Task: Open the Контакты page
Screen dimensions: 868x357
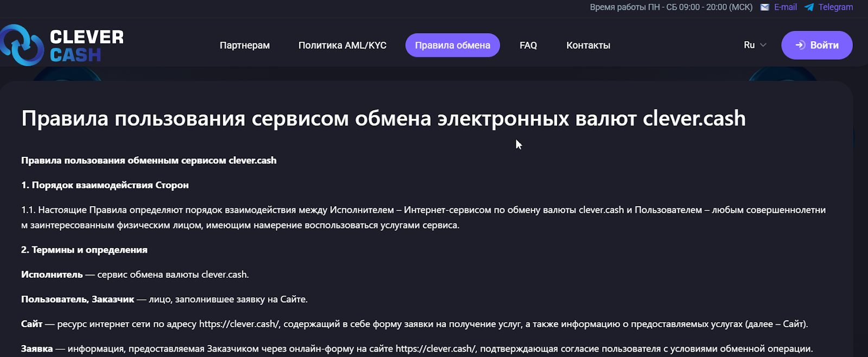Action: pyautogui.click(x=588, y=45)
